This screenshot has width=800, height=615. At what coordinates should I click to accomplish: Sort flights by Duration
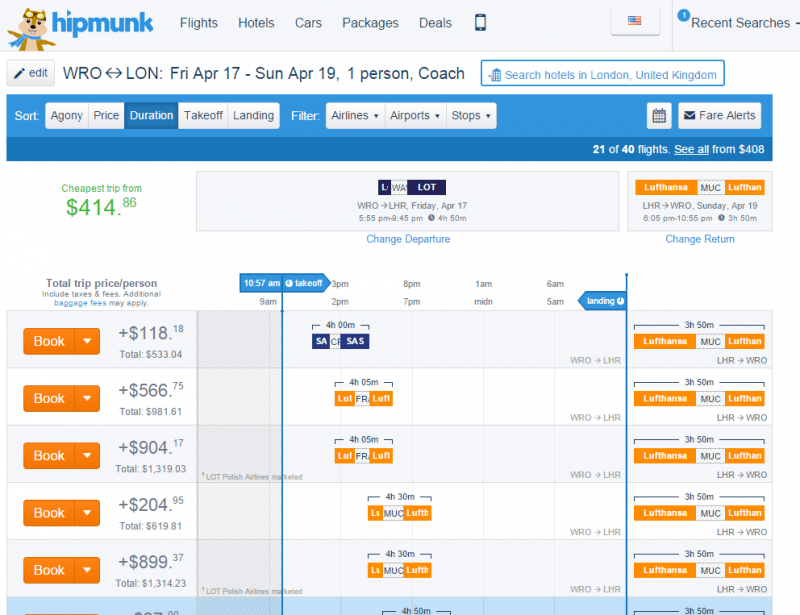tap(151, 116)
